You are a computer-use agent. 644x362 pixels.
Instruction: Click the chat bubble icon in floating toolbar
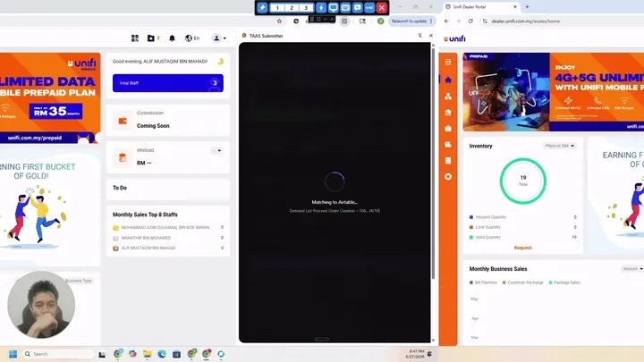(x=357, y=7)
